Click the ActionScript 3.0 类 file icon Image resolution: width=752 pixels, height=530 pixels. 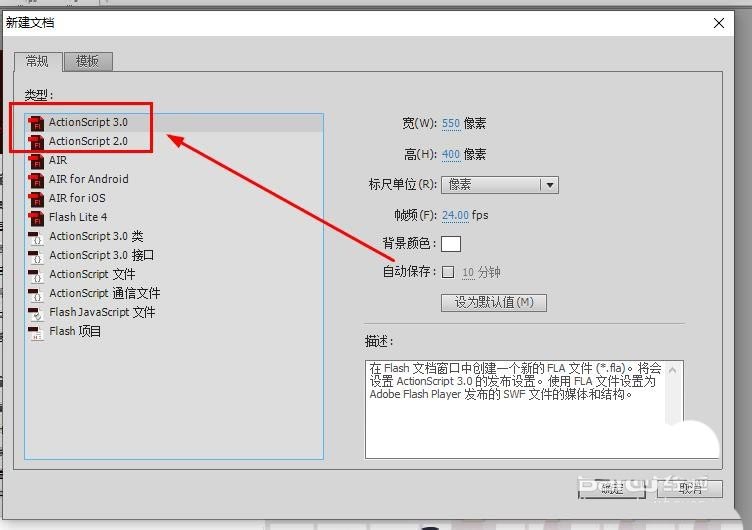point(36,237)
